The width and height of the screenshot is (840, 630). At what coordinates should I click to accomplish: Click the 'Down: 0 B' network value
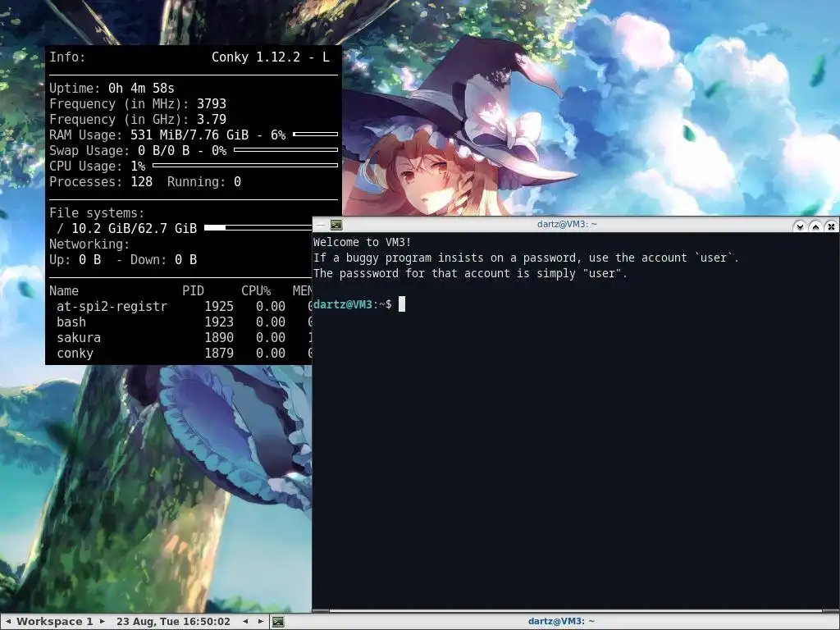click(163, 260)
